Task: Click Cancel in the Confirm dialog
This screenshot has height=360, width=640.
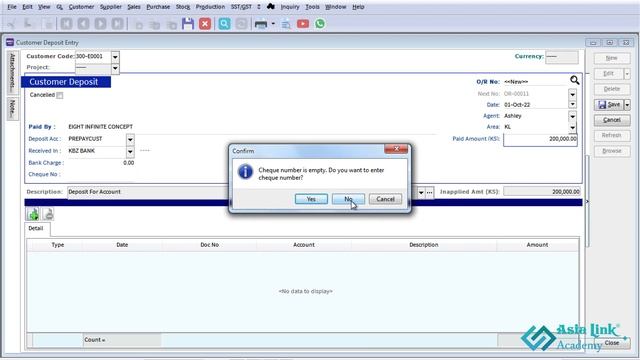Action: click(x=385, y=199)
